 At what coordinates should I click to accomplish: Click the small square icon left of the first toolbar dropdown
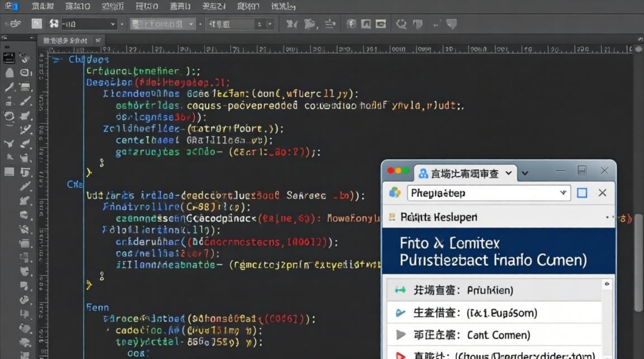(x=37, y=24)
